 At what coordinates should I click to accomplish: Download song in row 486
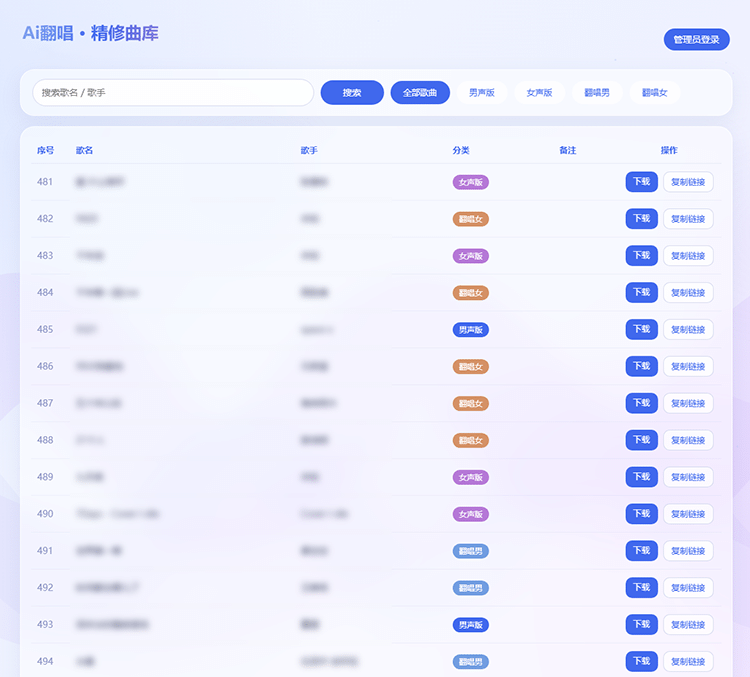(x=641, y=366)
